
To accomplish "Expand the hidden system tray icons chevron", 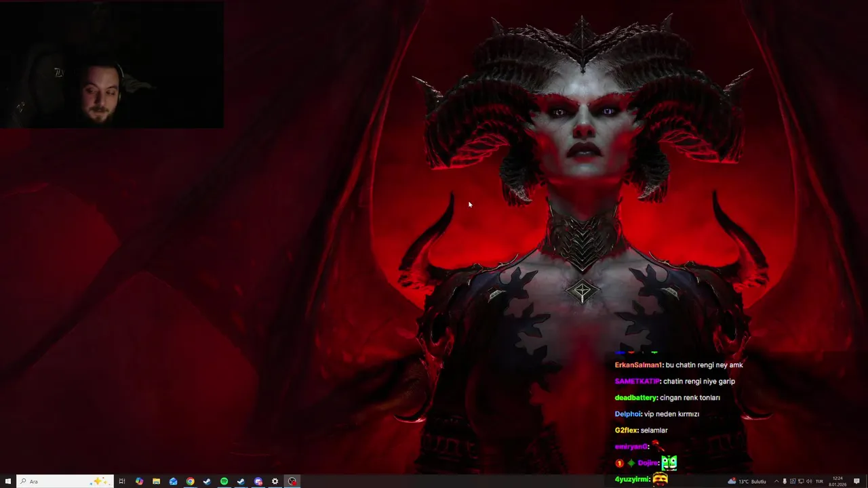I will 776,481.
